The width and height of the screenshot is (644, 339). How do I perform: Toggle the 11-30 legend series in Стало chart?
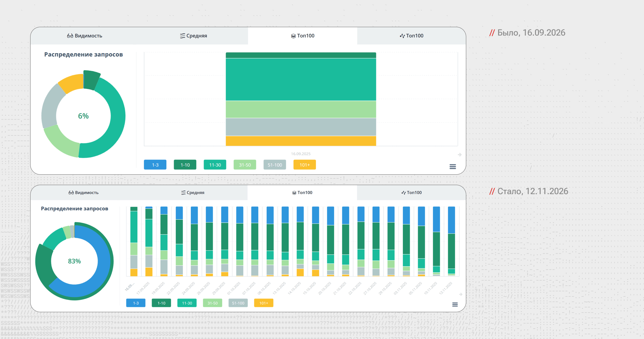187,303
